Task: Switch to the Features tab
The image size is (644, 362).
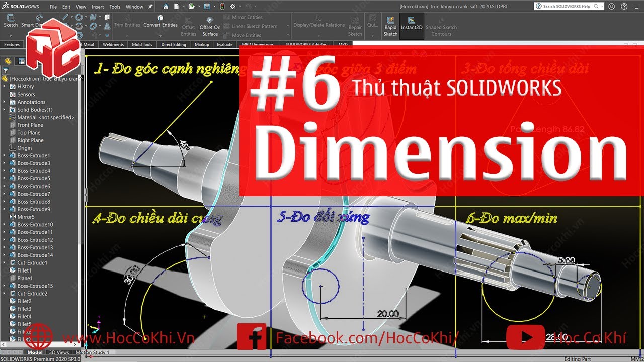Action: 12,44
